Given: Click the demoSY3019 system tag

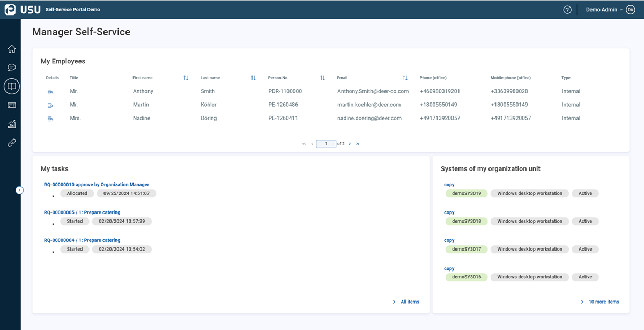Looking at the screenshot, I should coord(467,193).
